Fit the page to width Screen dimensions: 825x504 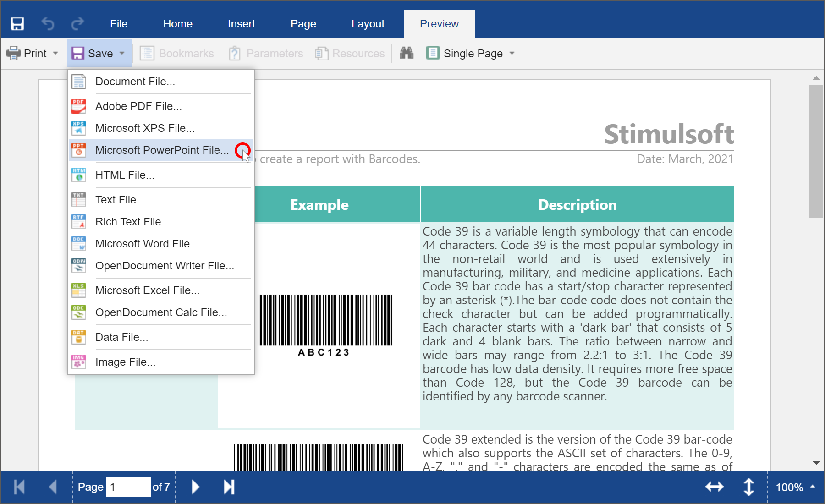pos(715,487)
